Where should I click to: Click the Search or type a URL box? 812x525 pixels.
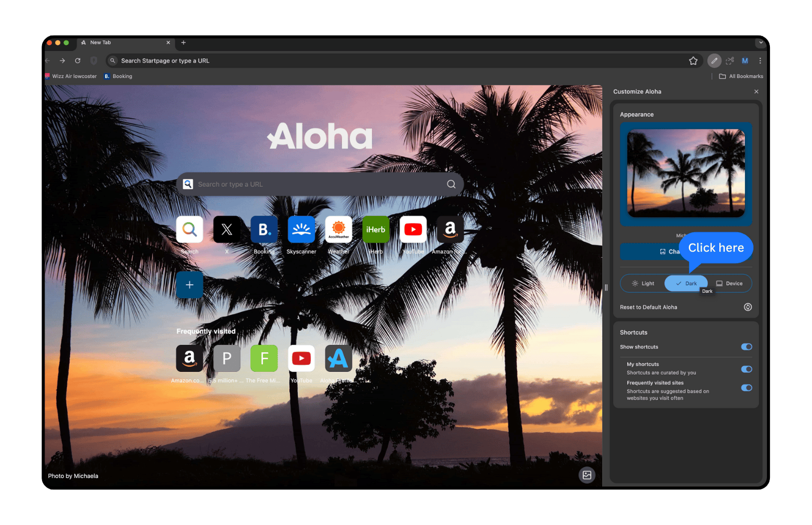pos(320,184)
